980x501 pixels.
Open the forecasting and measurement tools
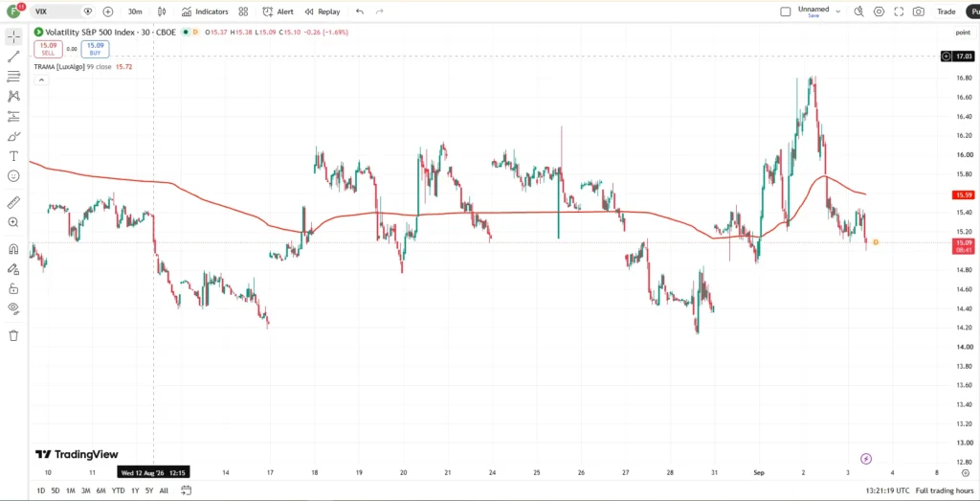coord(13,116)
